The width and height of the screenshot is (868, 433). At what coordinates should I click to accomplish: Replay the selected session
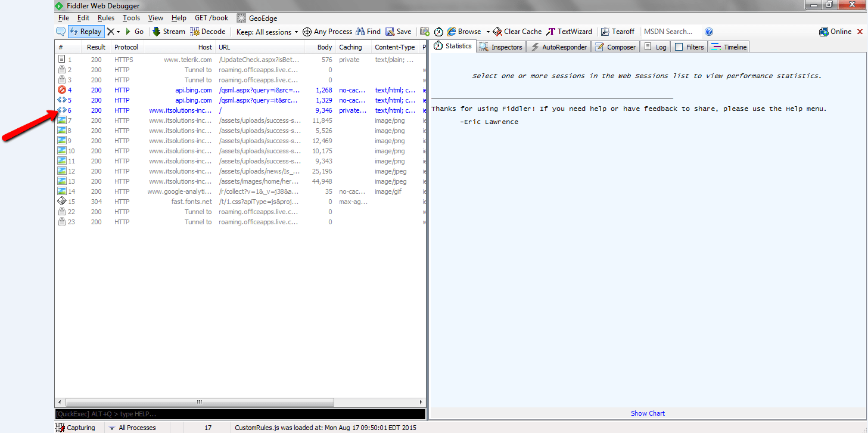86,32
